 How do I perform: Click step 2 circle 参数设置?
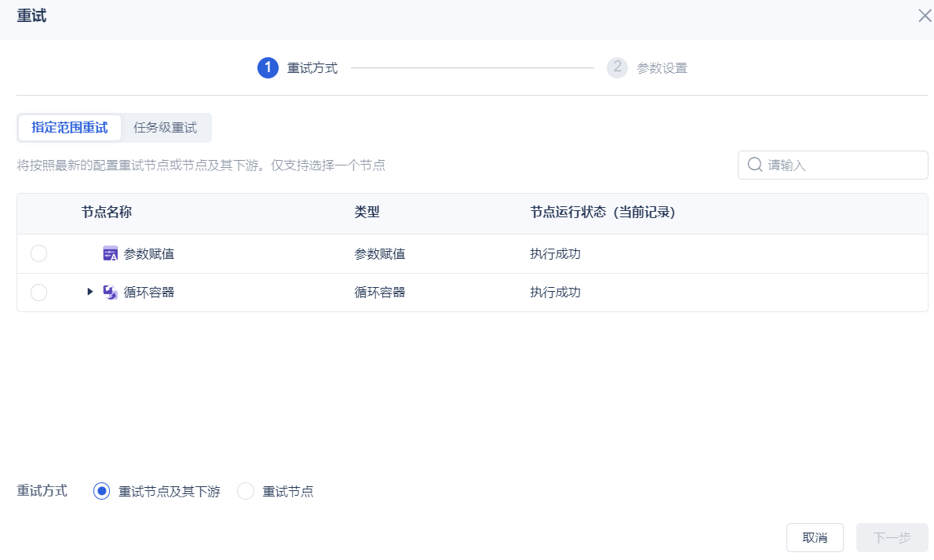617,67
